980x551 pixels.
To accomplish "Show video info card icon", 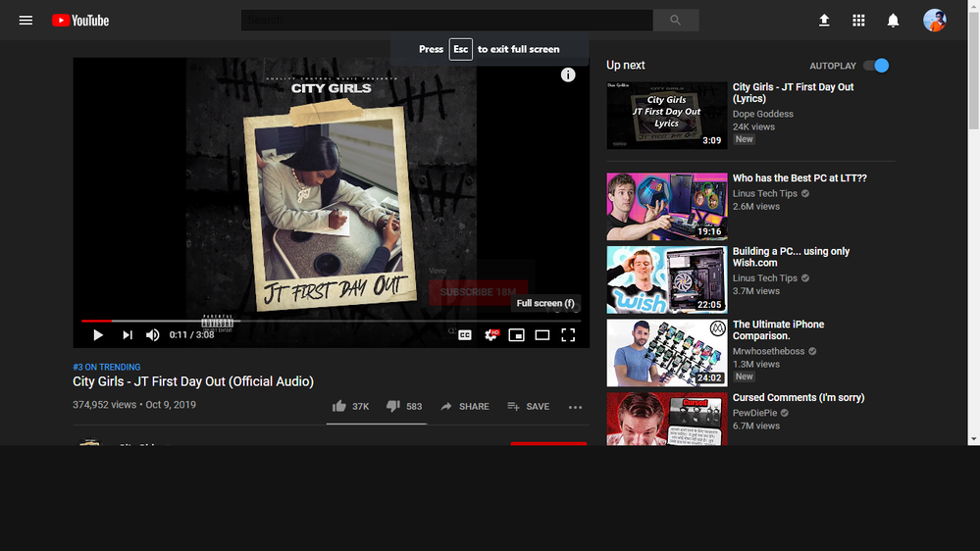I will [x=568, y=75].
